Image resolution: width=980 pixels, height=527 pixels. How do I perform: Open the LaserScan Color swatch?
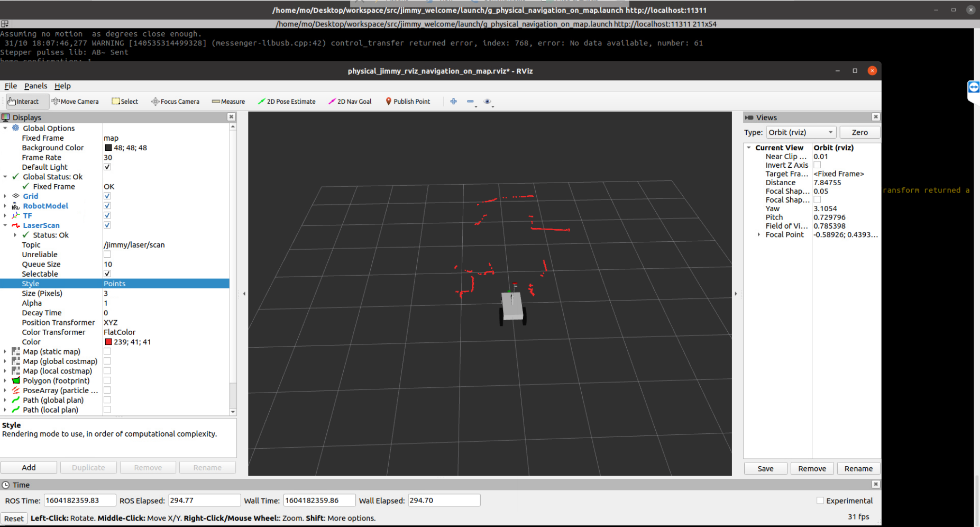coord(108,342)
